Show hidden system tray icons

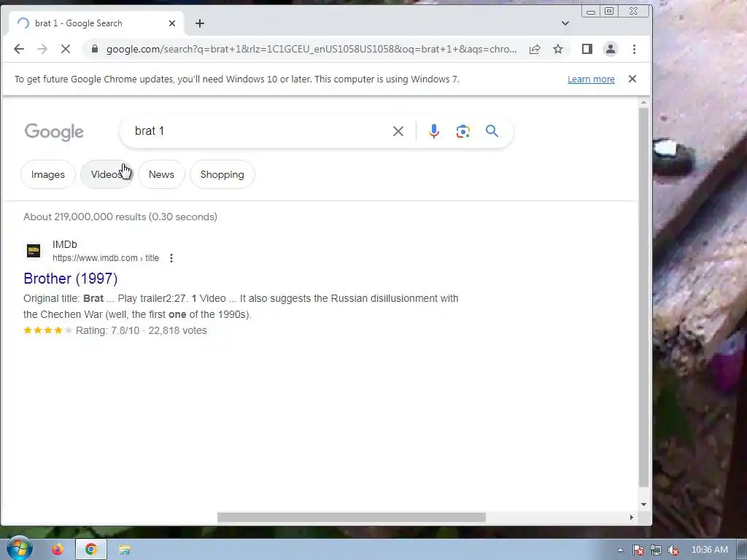[x=620, y=550]
